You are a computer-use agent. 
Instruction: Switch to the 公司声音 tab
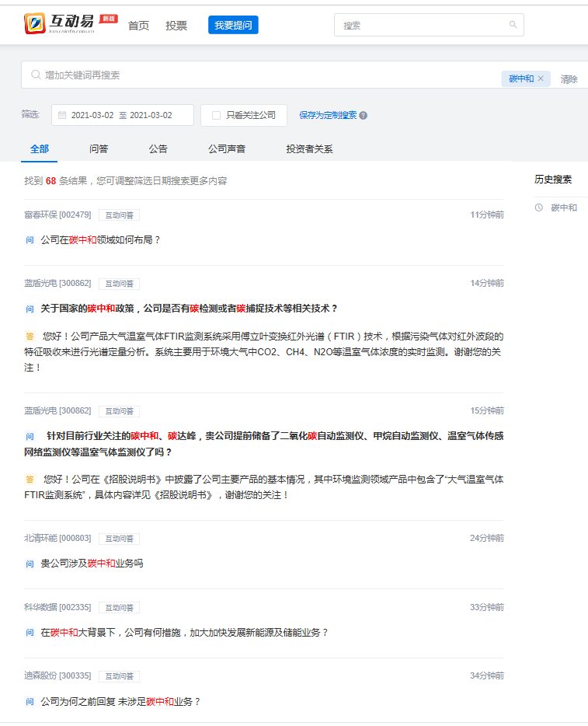(227, 148)
